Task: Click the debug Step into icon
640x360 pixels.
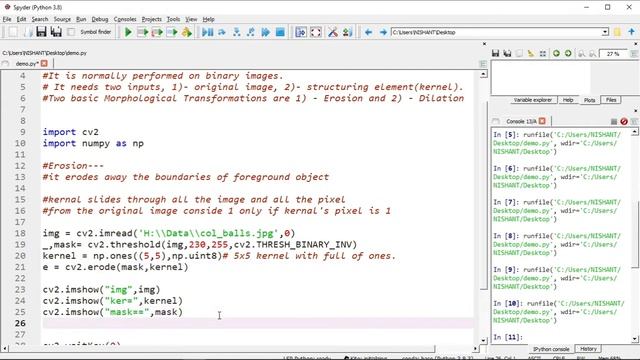Action: (236, 32)
